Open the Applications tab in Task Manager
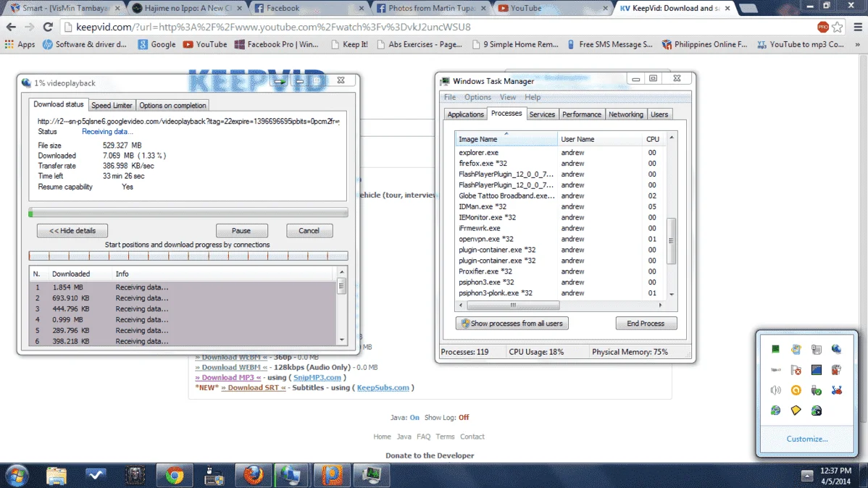Image resolution: width=868 pixels, height=488 pixels. 466,114
